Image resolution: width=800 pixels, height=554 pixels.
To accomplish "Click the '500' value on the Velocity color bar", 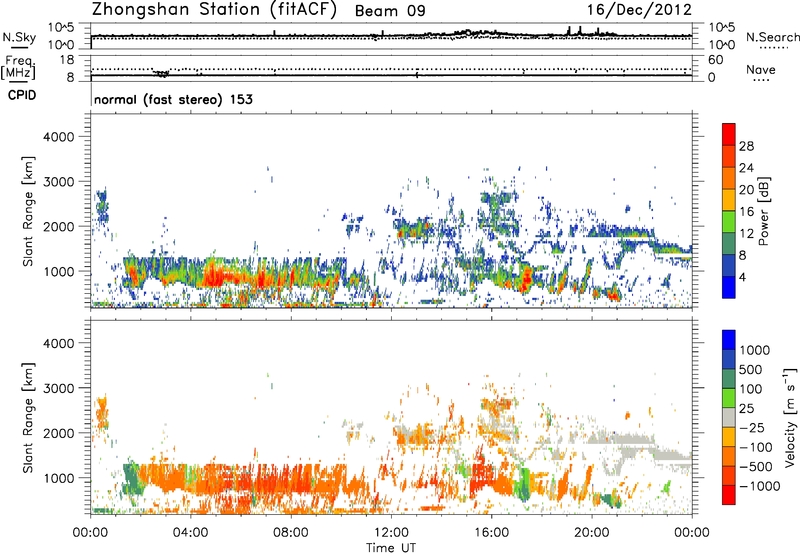I will click(x=753, y=370).
